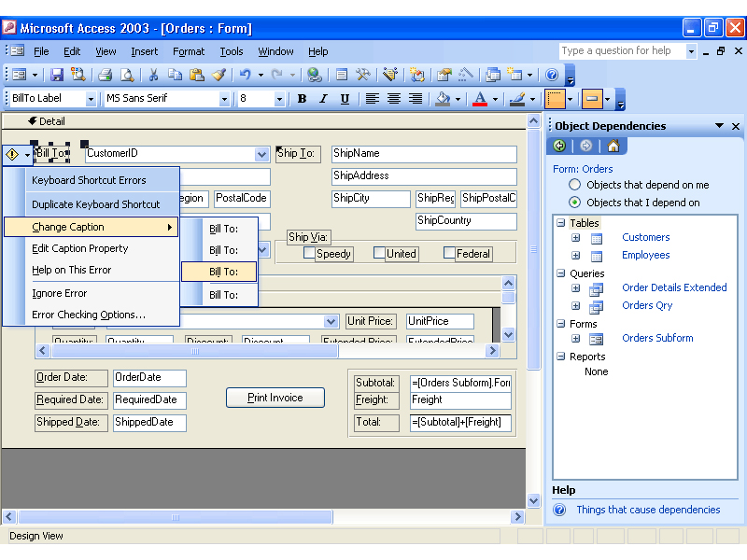Open the font size dropdown
The width and height of the screenshot is (747, 560).
(x=278, y=99)
